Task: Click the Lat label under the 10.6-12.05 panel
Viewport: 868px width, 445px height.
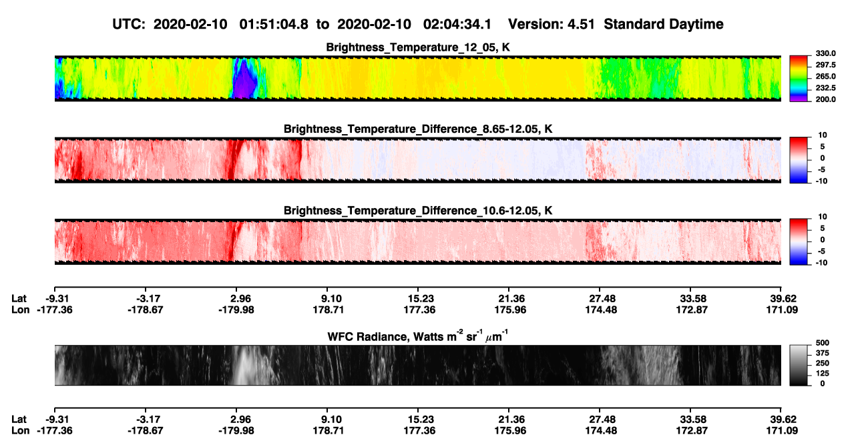Action: coord(19,298)
